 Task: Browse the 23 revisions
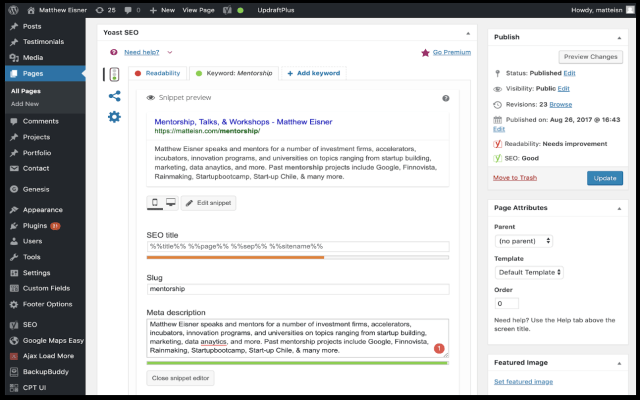[x=560, y=104]
